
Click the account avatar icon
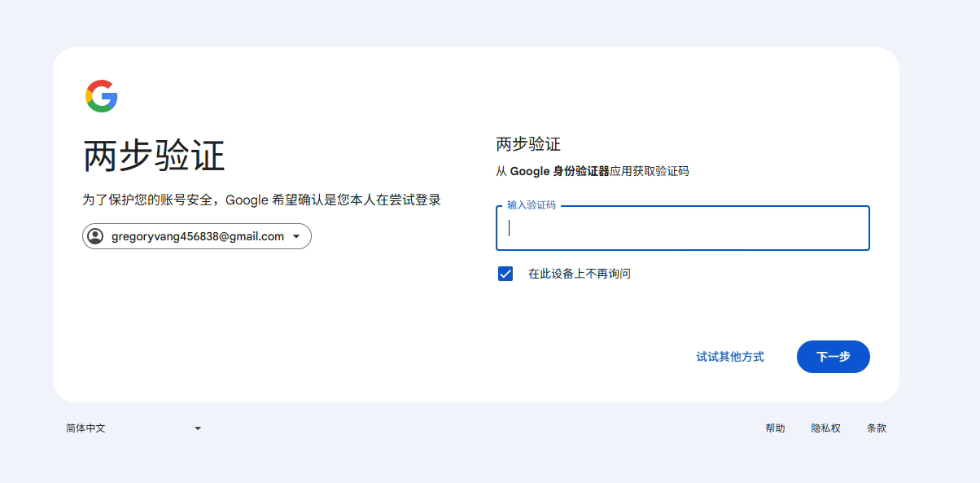point(95,236)
